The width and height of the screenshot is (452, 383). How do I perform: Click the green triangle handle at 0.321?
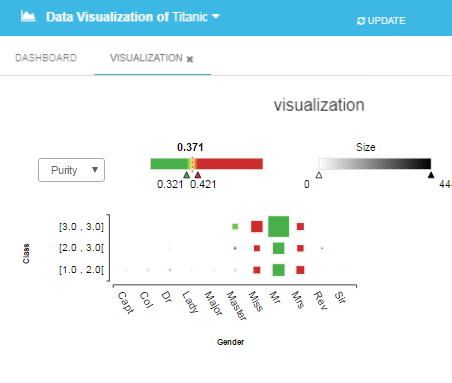tap(187, 175)
